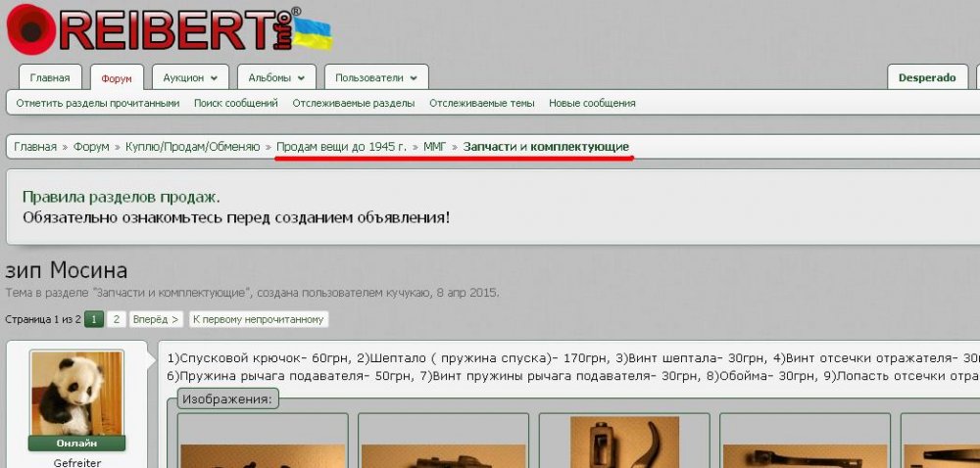Switch to the Форум tab
Screen dimensions: 980x468
click(117, 79)
